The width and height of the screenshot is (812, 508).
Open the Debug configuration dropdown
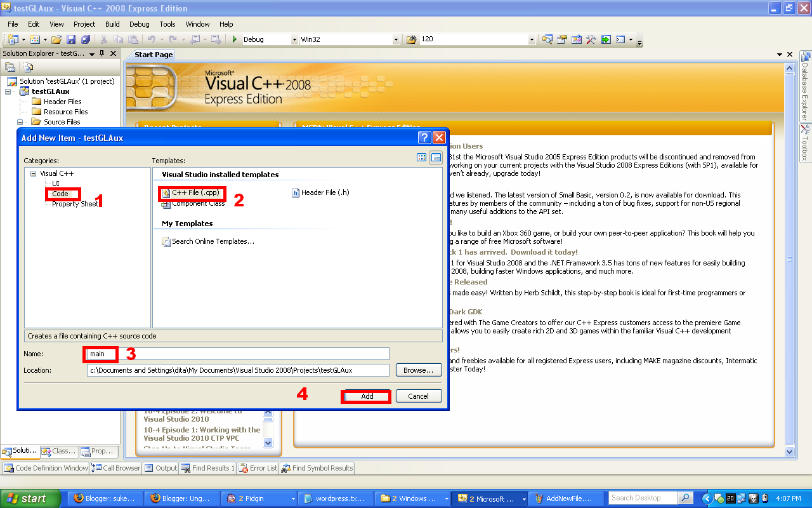click(x=294, y=39)
